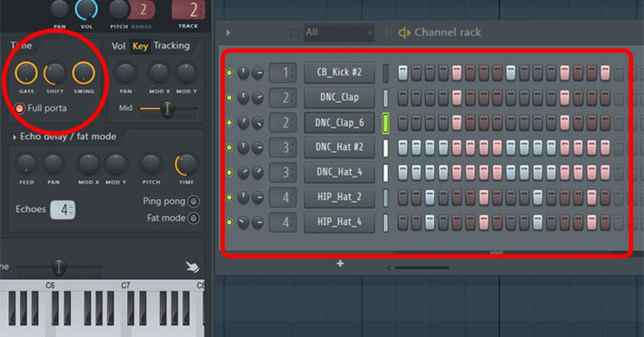
Task: Switch to the Tracking tab
Action: point(172,46)
